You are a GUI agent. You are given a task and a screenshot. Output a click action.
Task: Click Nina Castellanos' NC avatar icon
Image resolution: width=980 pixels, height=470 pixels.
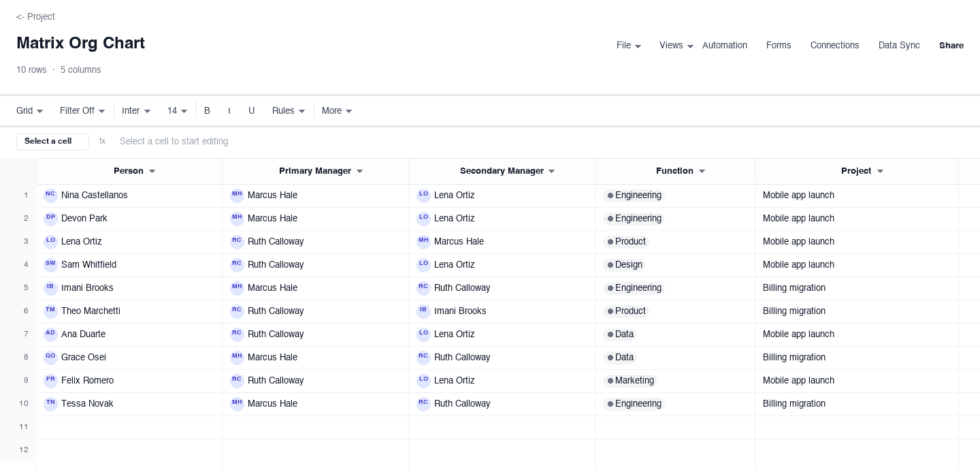[x=50, y=195]
